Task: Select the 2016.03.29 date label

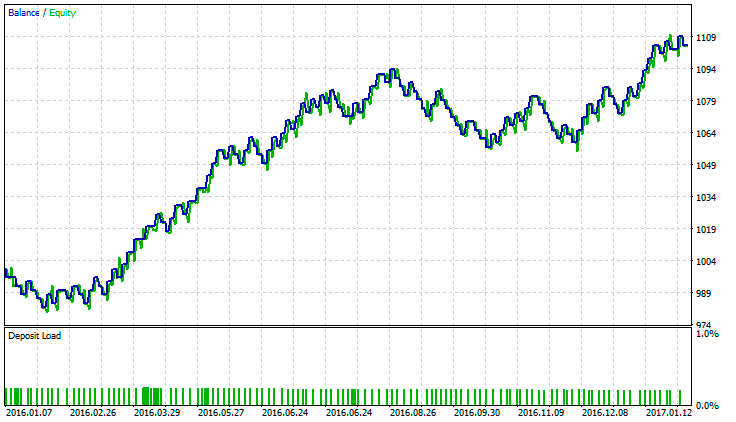Action: (x=157, y=413)
